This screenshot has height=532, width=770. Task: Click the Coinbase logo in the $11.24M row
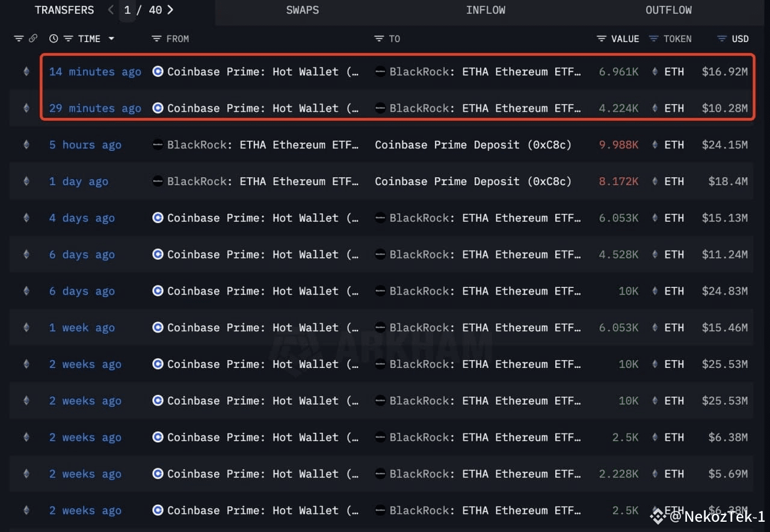click(158, 254)
